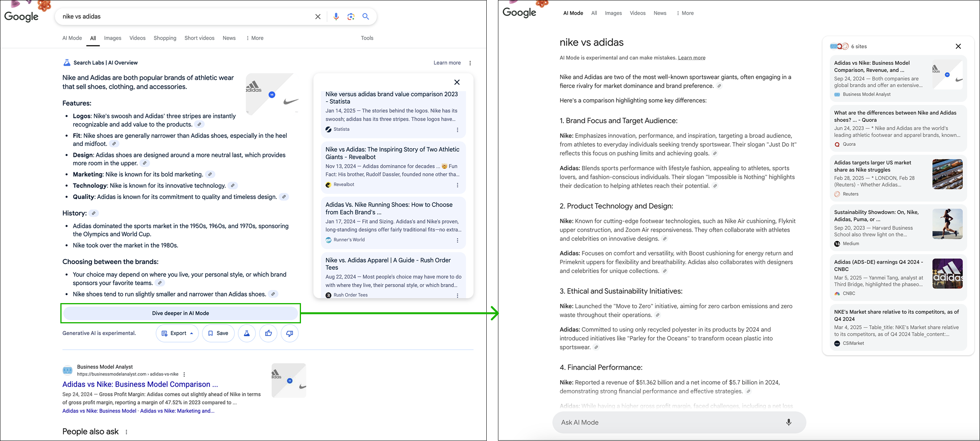
Task: Start voice search with the microphone icon
Action: (x=336, y=16)
